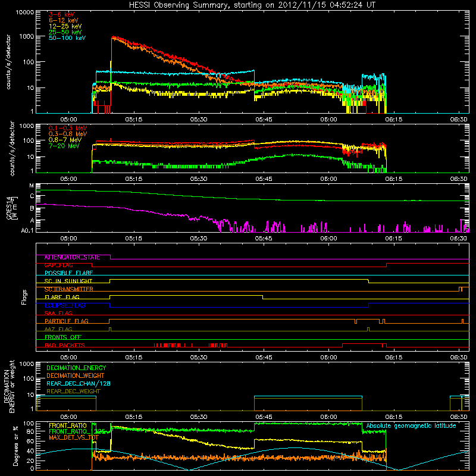Select the 50-100 keV legend label
Image resolution: width=476 pixels, height=476 pixels.
coord(67,38)
